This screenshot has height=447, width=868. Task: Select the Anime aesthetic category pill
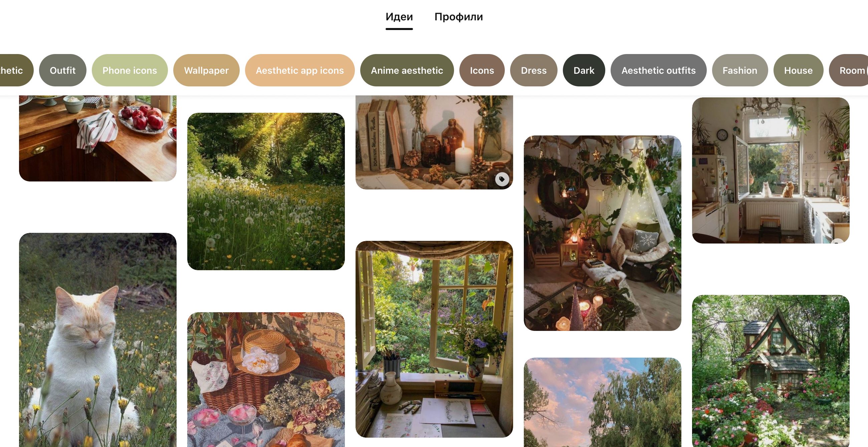point(407,70)
